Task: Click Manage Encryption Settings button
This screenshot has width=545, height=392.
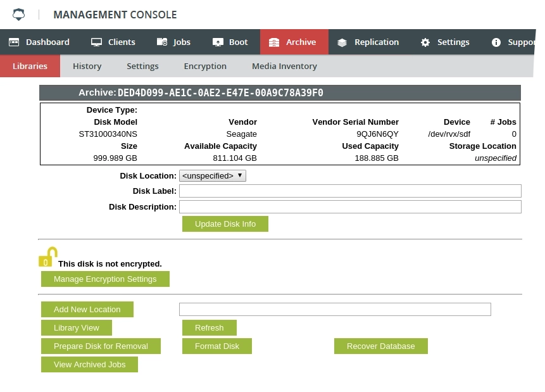Action: (x=105, y=279)
